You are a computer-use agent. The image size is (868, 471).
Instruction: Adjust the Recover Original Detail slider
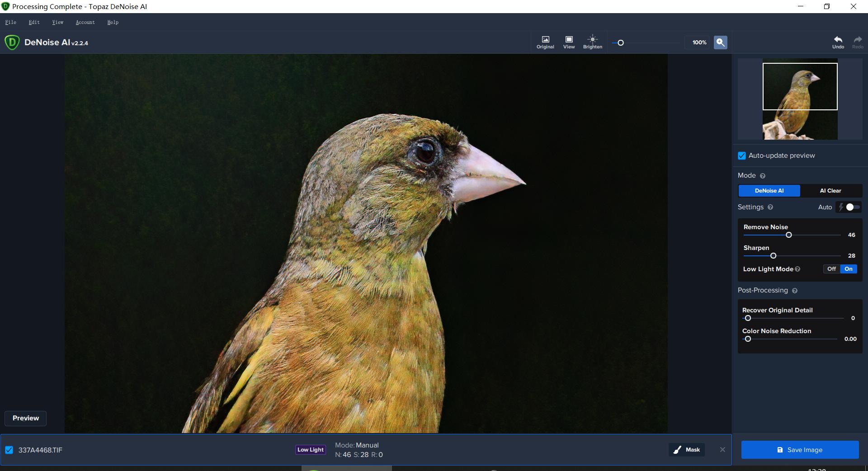pos(748,318)
